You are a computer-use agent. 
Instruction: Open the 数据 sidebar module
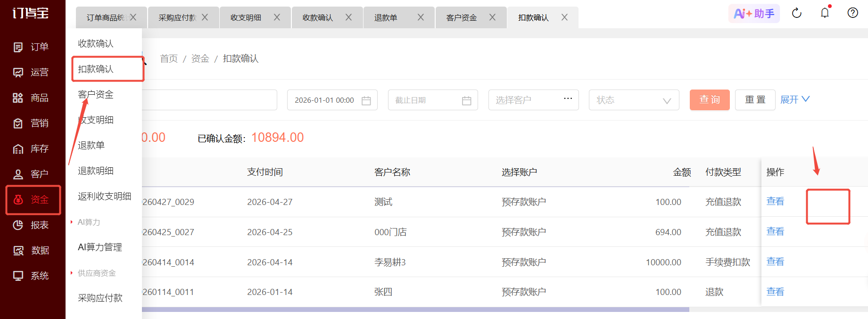[31, 251]
